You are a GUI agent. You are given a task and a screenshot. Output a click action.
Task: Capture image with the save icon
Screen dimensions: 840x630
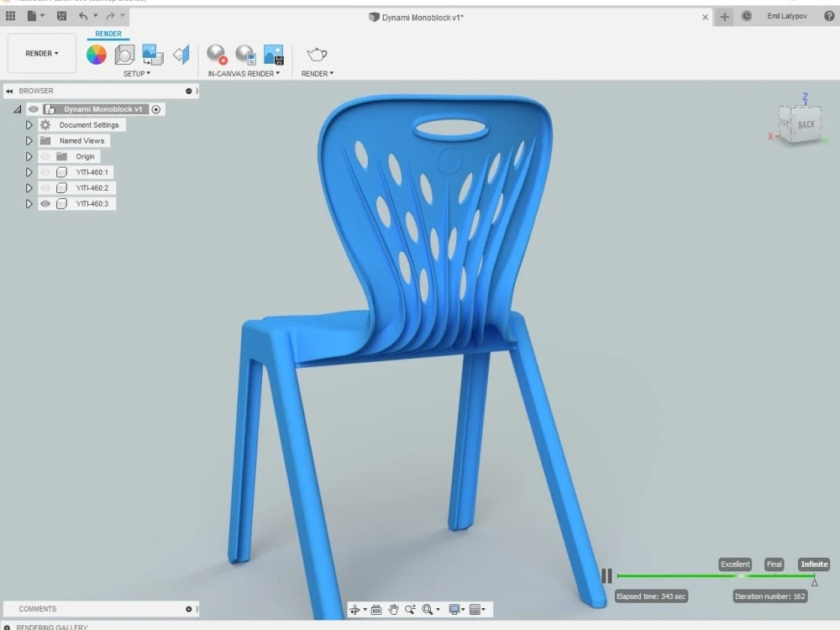(274, 55)
